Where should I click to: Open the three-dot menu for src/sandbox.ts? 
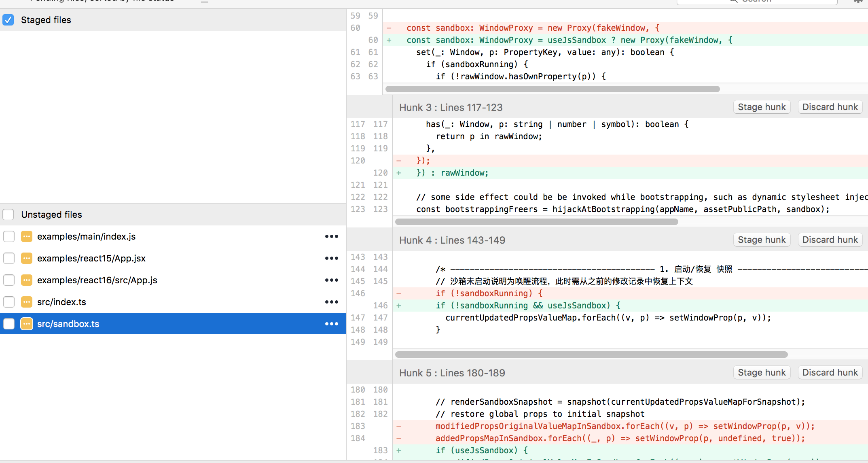331,324
